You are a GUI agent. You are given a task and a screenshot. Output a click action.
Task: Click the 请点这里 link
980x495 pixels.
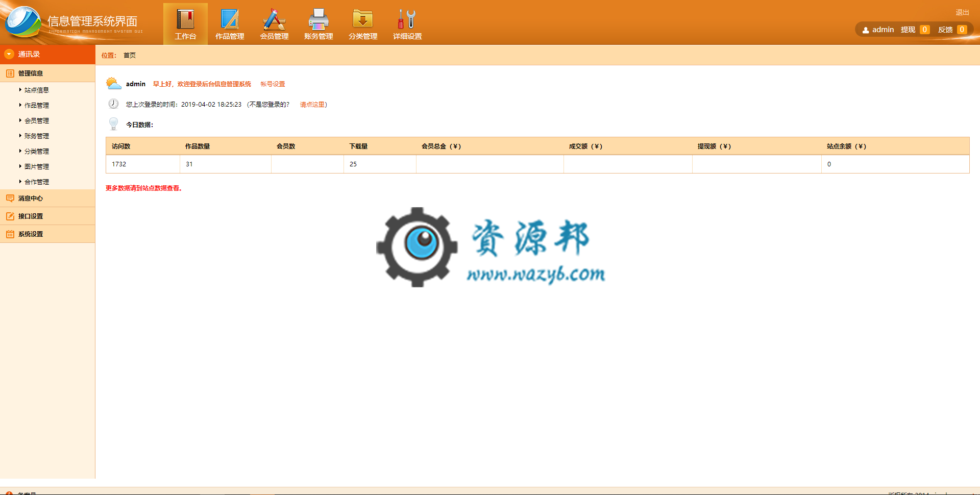[x=312, y=105]
